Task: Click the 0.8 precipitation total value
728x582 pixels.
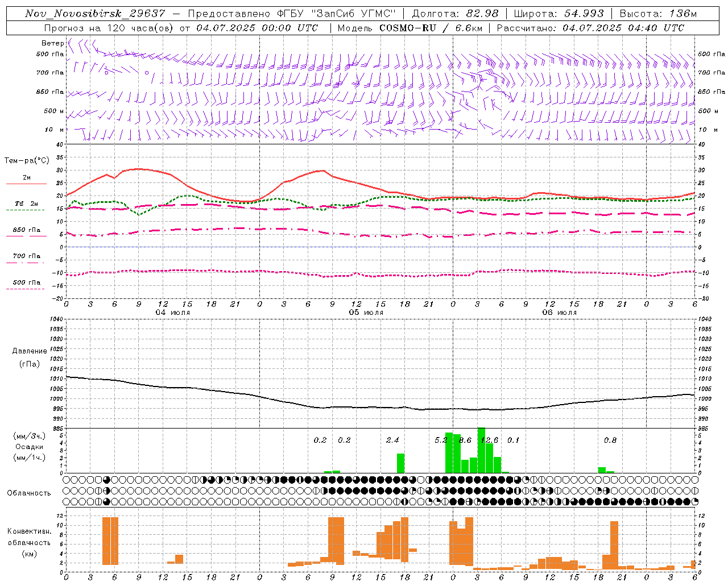Action: pos(610,440)
